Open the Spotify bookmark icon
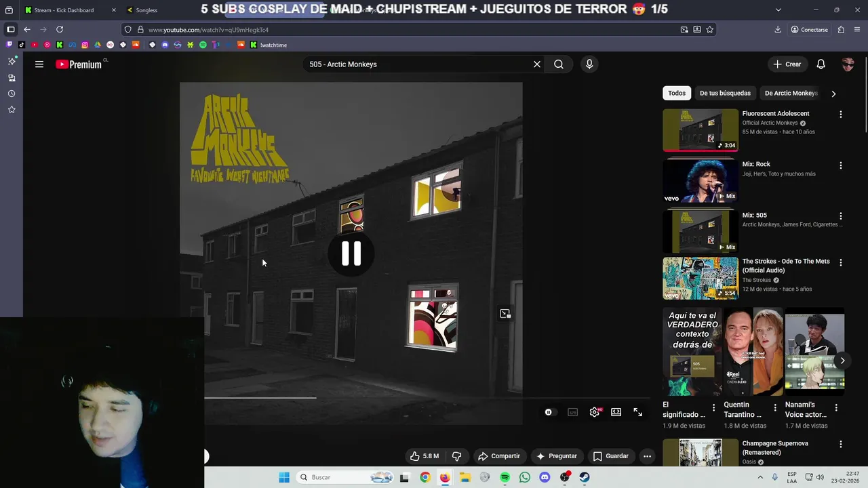The width and height of the screenshot is (868, 488). (203, 45)
